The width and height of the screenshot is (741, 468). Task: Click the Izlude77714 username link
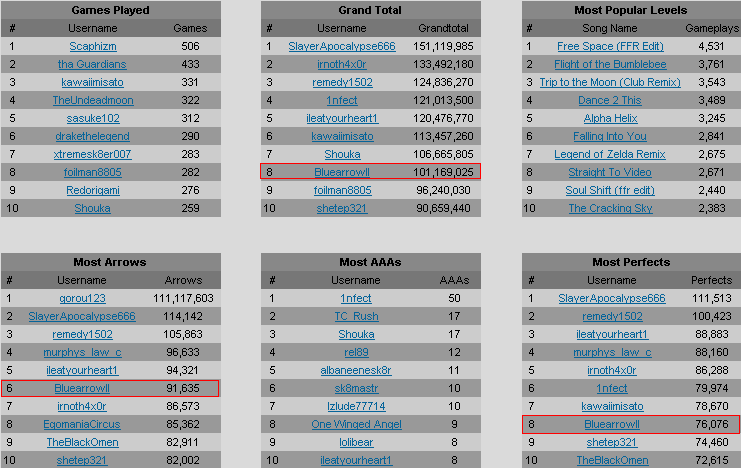coord(356,406)
